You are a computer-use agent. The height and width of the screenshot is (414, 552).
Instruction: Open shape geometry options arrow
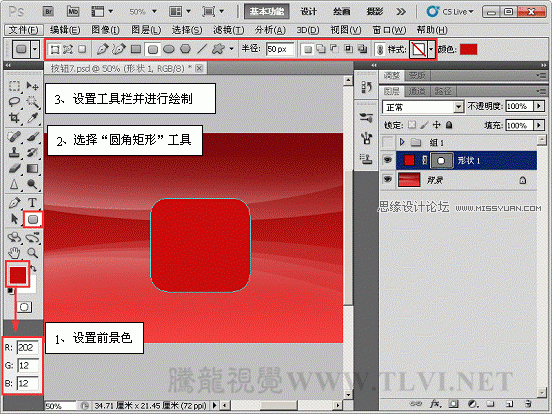point(231,49)
